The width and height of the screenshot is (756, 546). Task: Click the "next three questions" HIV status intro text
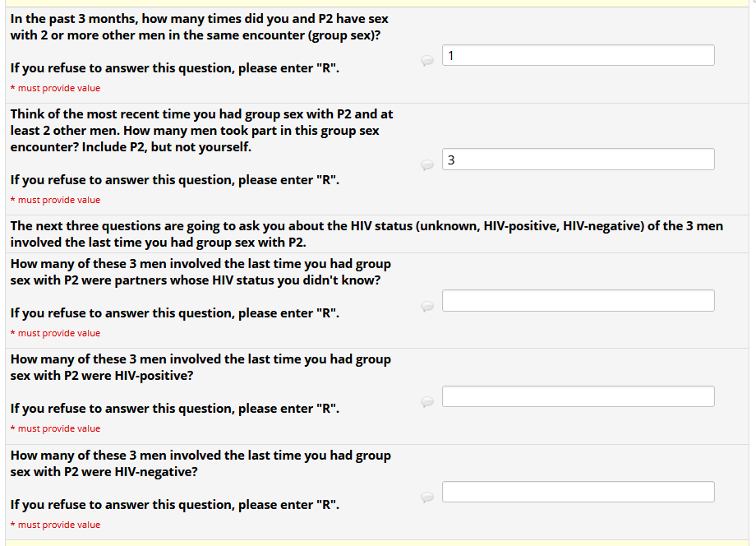[366, 234]
